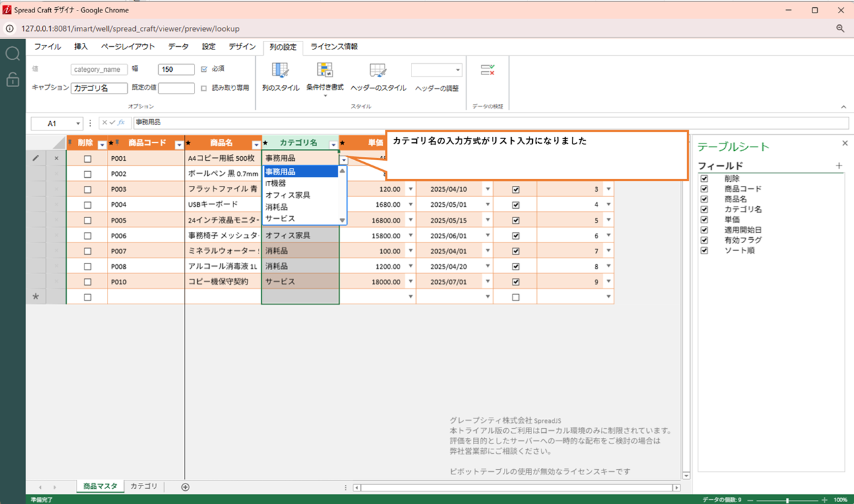
Task: Open 条件付き書式 conditional formatting
Action: 324,71
